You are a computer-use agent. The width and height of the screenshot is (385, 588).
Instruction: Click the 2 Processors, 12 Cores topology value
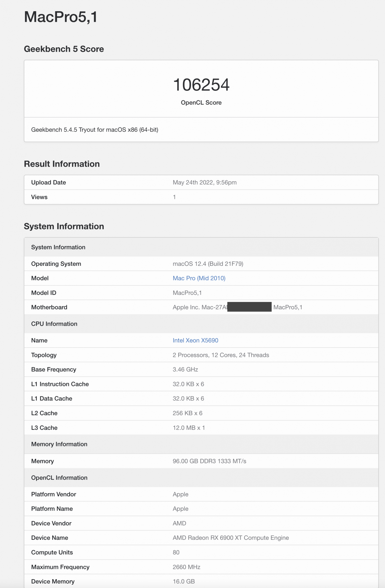221,355
